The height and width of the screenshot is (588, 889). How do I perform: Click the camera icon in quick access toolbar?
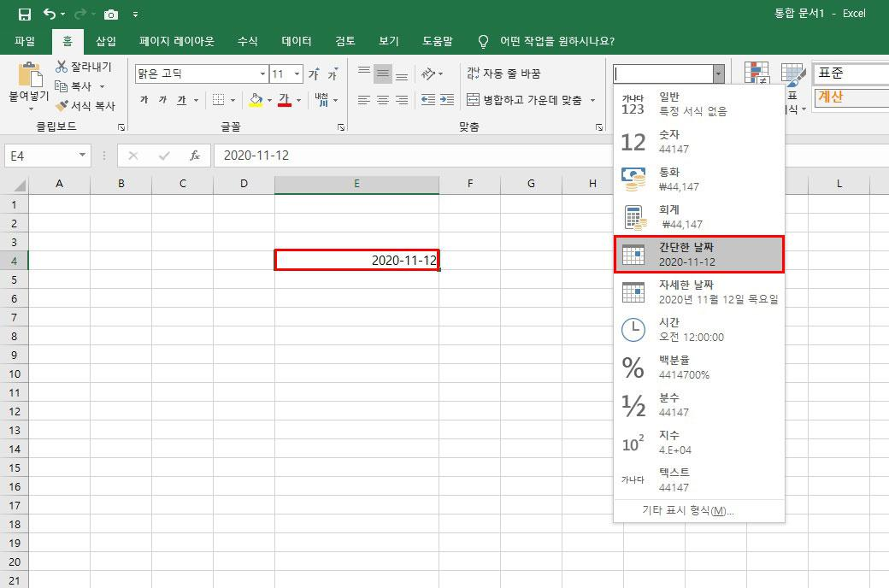click(x=111, y=15)
